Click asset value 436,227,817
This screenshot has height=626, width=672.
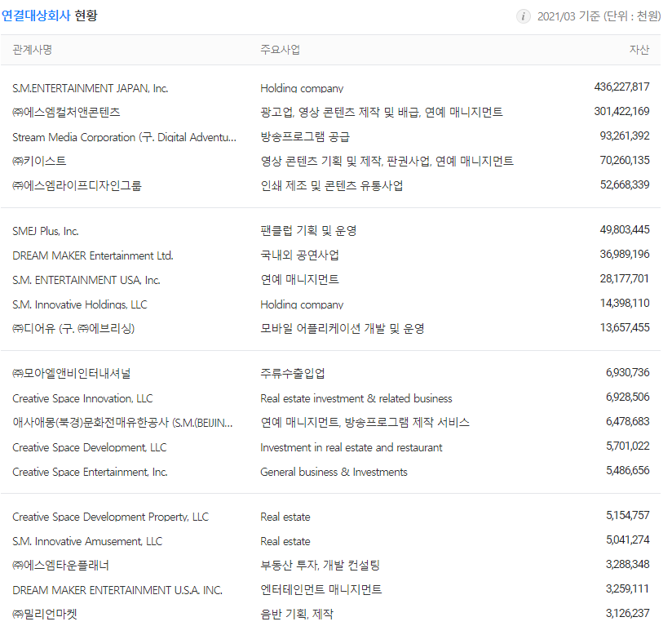(x=621, y=87)
